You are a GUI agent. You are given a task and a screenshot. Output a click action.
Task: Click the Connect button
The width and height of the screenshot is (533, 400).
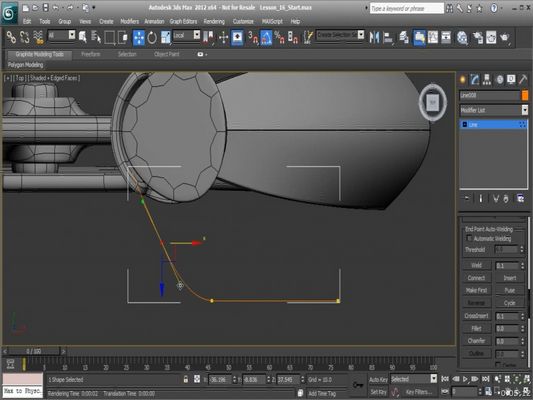pos(476,278)
